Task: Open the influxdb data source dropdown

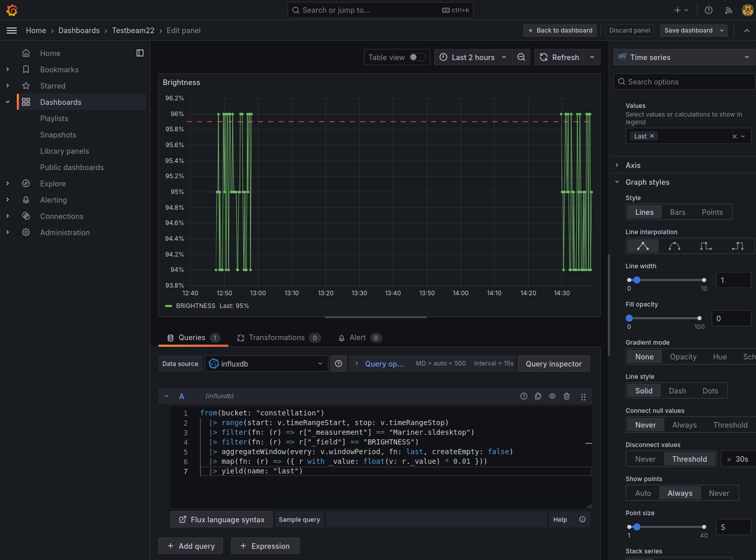Action: [266, 363]
